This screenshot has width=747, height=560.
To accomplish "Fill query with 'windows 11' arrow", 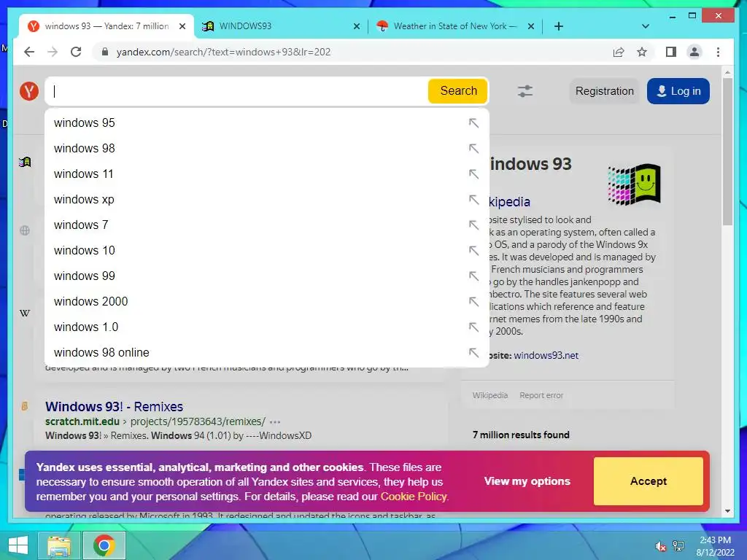I will pyautogui.click(x=473, y=174).
